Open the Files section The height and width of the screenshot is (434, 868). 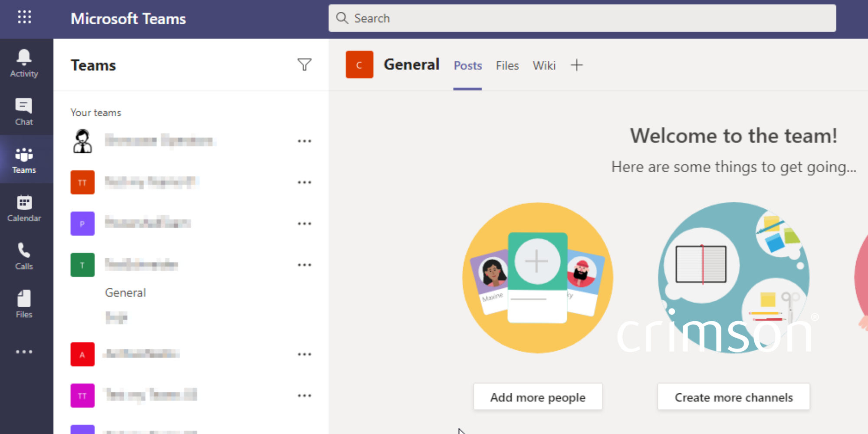point(24,304)
